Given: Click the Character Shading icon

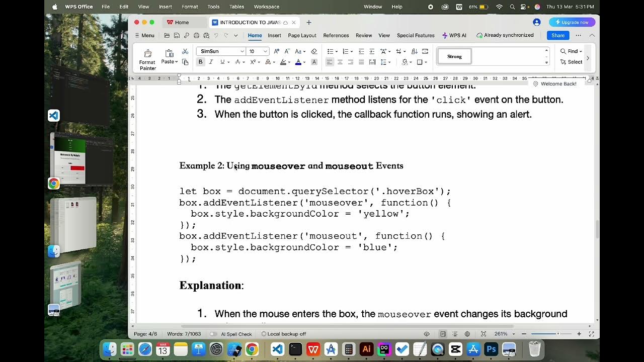Looking at the screenshot, I should click(x=314, y=62).
